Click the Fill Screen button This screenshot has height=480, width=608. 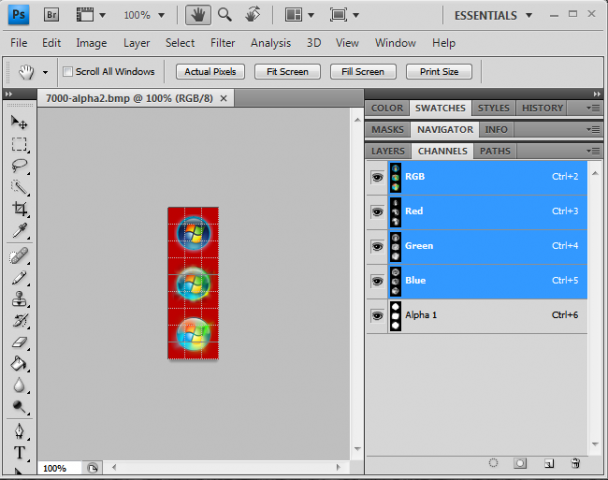[363, 72]
